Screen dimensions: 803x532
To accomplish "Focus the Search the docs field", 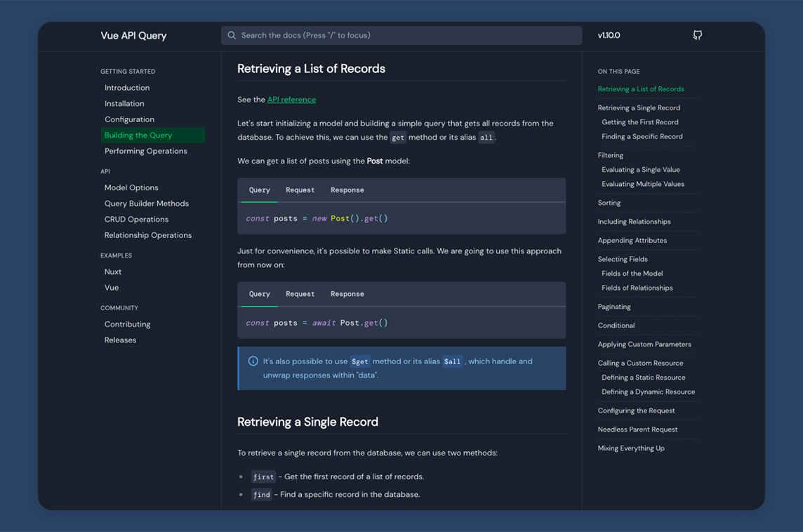I will click(401, 35).
